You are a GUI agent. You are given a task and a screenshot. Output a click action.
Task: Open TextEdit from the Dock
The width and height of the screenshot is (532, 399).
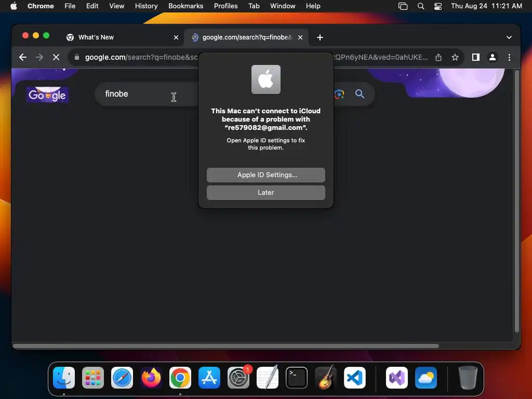[268, 378]
